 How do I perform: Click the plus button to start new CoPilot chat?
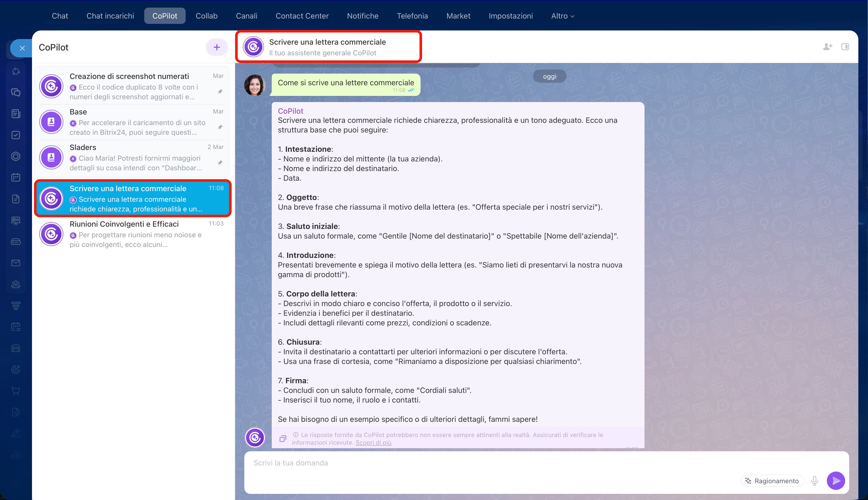[216, 47]
